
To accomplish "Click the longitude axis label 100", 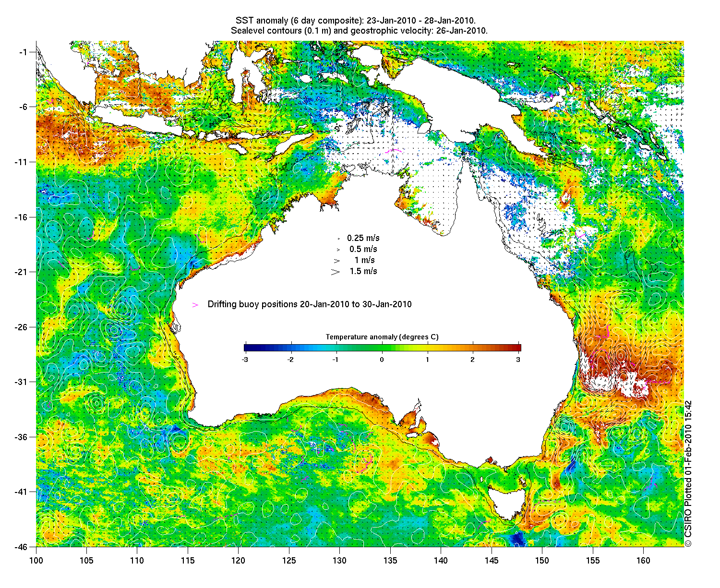I will coord(36,561).
